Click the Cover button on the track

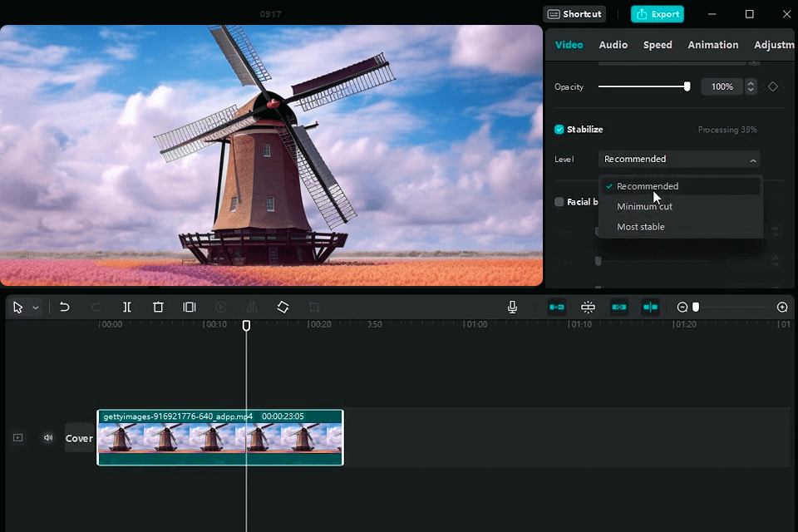point(80,438)
